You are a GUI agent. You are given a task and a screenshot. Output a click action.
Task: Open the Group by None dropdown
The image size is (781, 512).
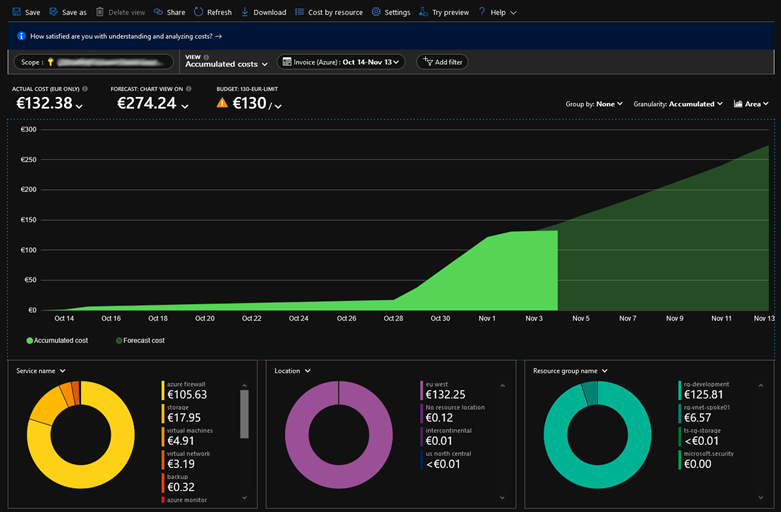click(594, 104)
